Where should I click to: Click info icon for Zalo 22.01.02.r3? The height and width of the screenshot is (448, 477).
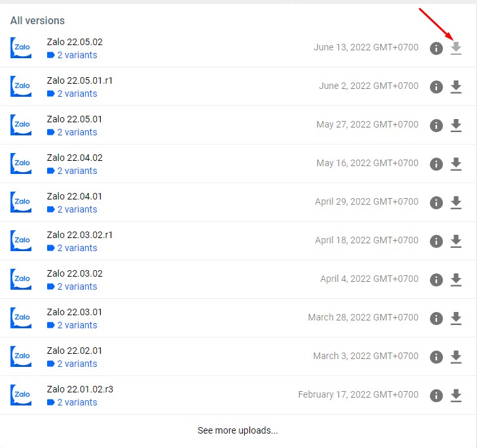click(x=436, y=396)
